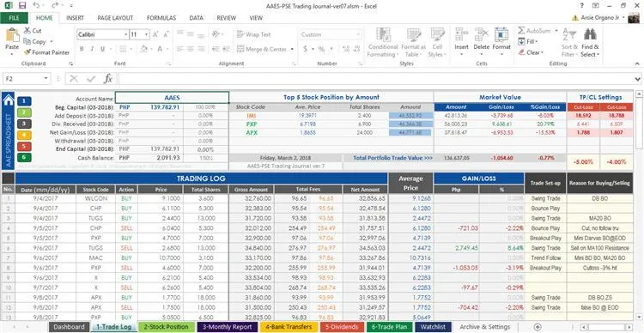The width and height of the screenshot is (644, 333).
Task: Click the blue home icon on the spreadsheet
Action: click(x=9, y=100)
